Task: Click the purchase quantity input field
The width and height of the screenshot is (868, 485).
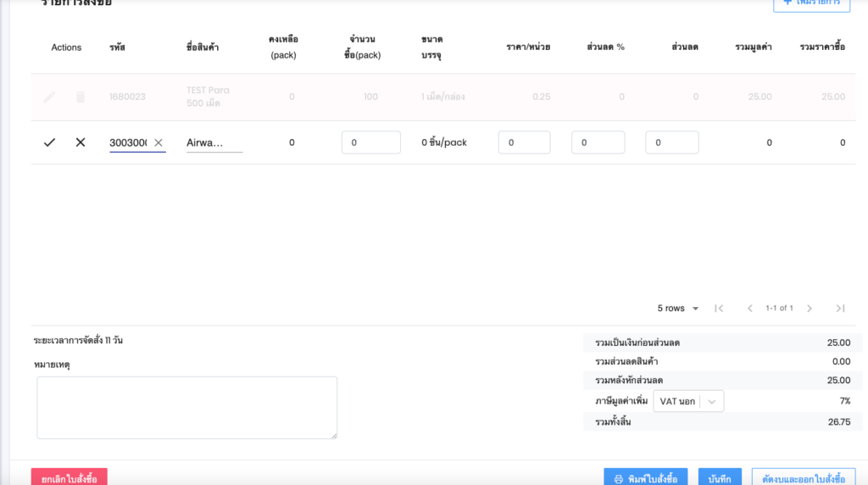Action: point(370,142)
